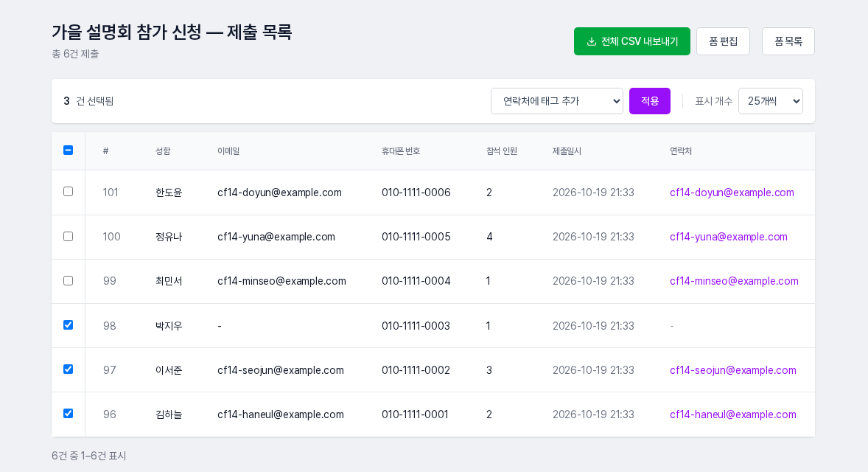Click phone number 010-1111-0004
Viewport: 868px width, 472px height.
(416, 281)
